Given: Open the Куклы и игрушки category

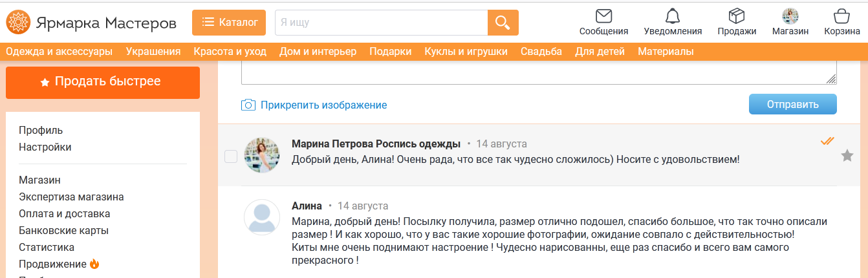Looking at the screenshot, I should click(x=466, y=52).
